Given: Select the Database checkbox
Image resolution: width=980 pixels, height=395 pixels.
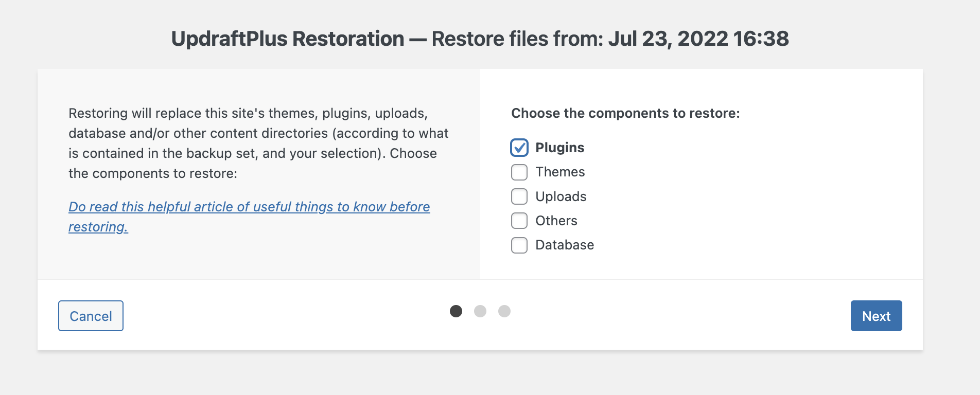Looking at the screenshot, I should coord(519,245).
